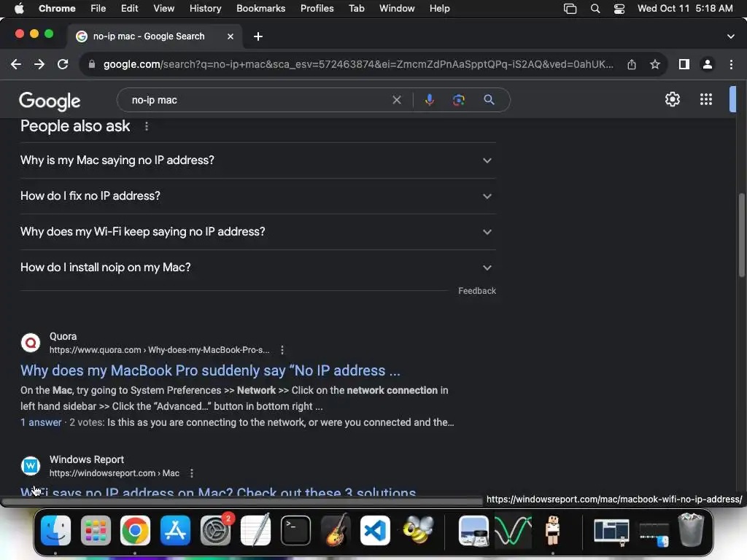Open Google apps grid
This screenshot has width=747, height=560.
[x=706, y=99]
